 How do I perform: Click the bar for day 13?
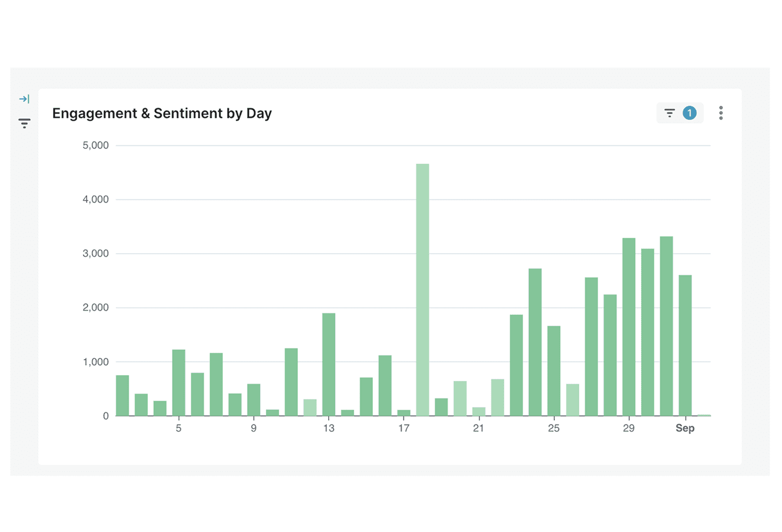329,364
